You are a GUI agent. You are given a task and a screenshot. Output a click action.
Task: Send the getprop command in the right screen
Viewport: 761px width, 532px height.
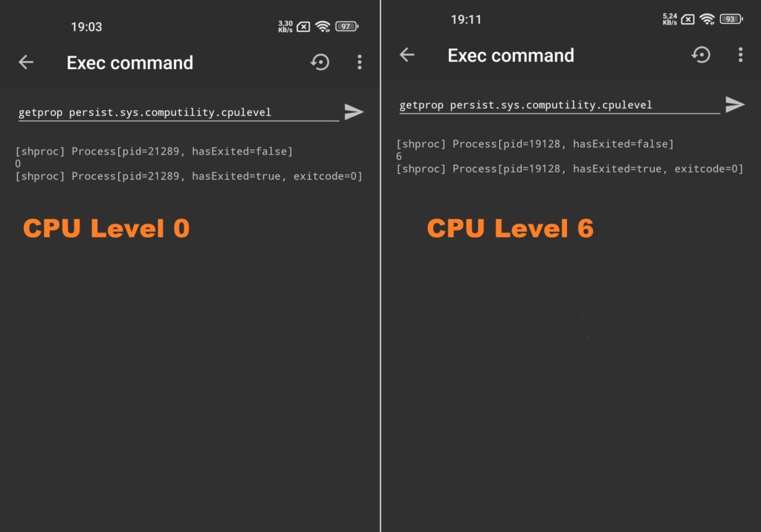(x=735, y=104)
